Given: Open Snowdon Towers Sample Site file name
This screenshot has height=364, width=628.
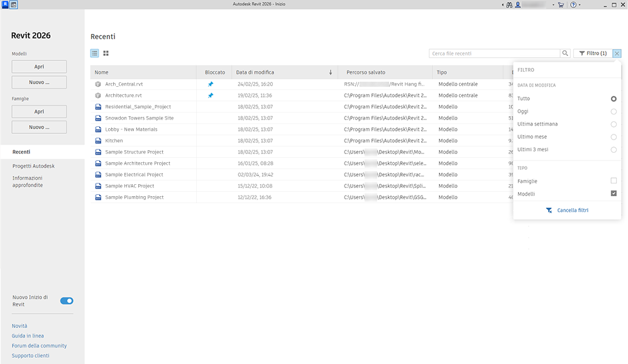Looking at the screenshot, I should click(140, 118).
